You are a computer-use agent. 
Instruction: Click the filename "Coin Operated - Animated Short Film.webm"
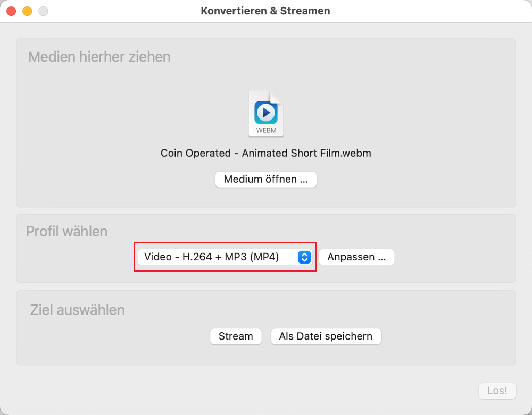[x=265, y=153]
